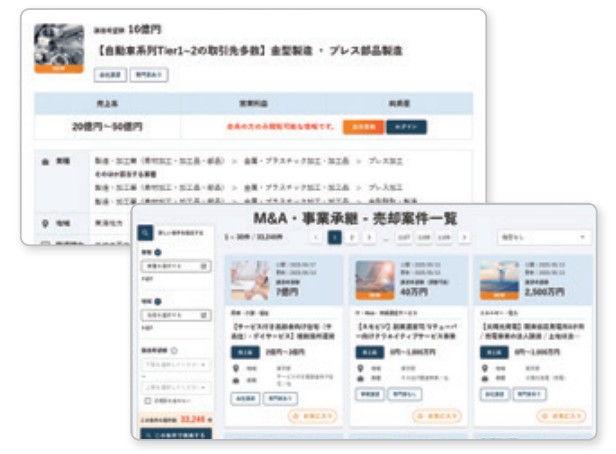The image size is (616, 454).
Task: Go to page 2 of the listings
Action: coord(353,238)
